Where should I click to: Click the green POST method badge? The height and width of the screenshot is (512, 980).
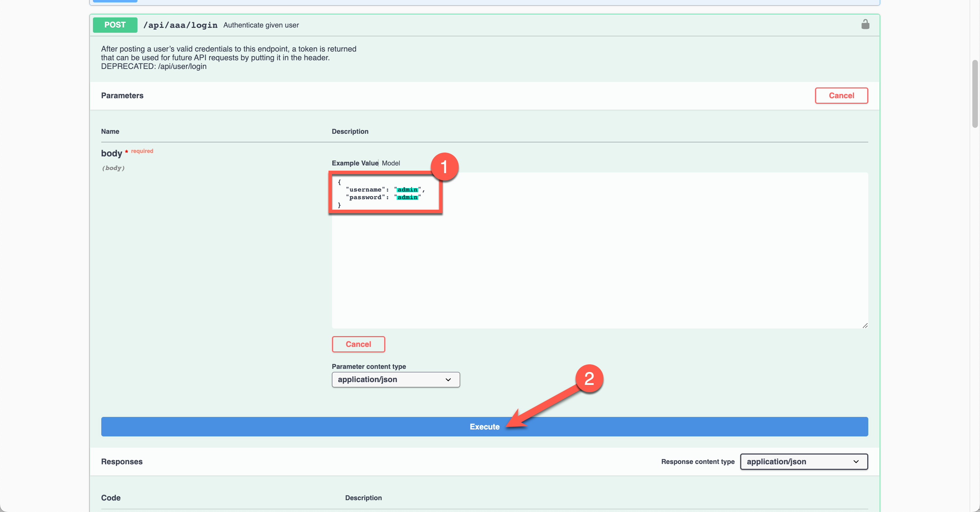tap(115, 25)
